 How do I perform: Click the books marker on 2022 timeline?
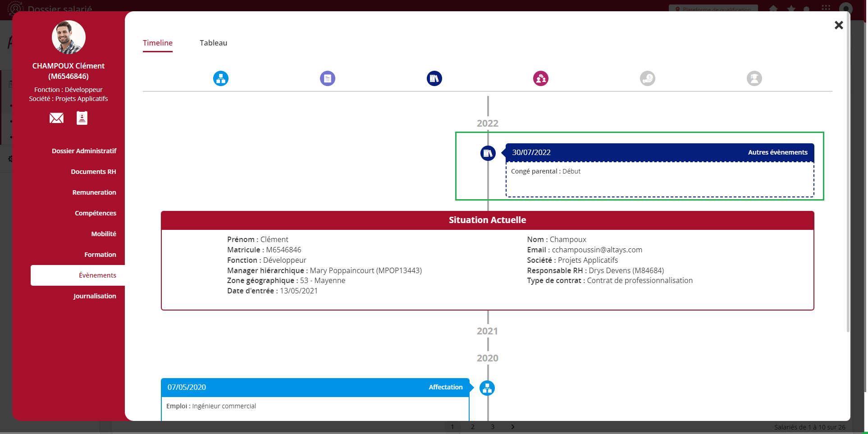(488, 153)
